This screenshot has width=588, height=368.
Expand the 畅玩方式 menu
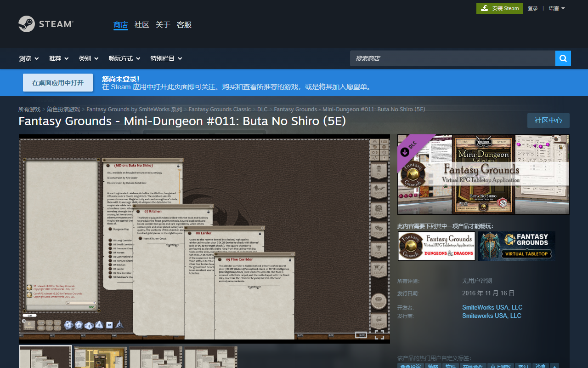(124, 58)
